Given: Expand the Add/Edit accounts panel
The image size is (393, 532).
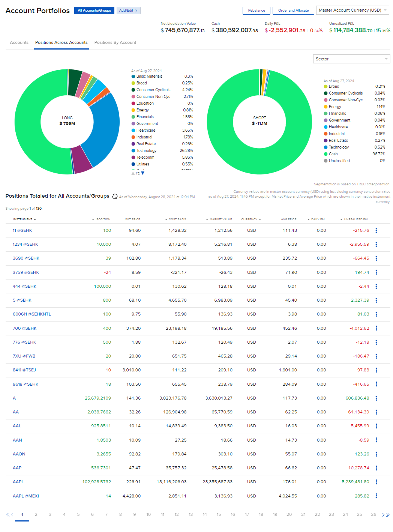Looking at the screenshot, I should tap(128, 11).
